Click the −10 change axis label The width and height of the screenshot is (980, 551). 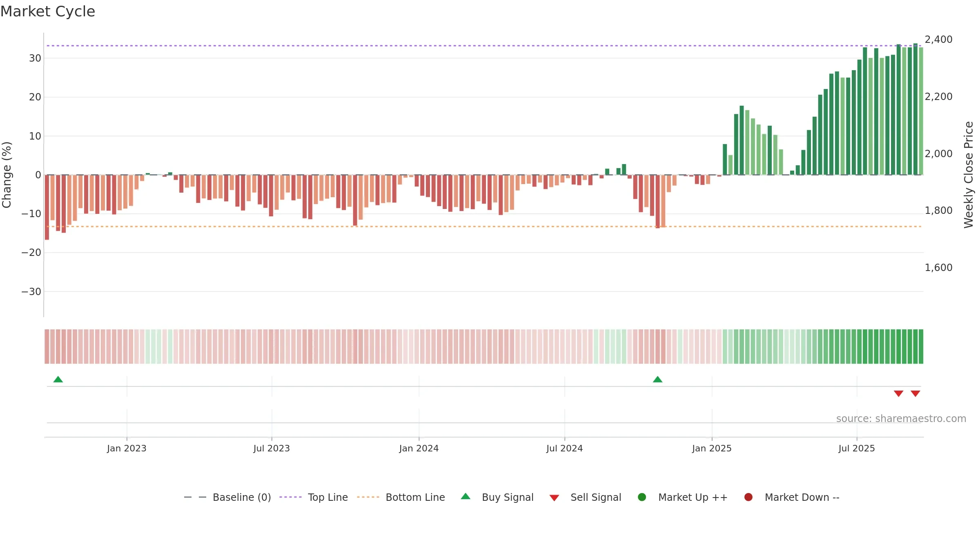[x=31, y=214]
